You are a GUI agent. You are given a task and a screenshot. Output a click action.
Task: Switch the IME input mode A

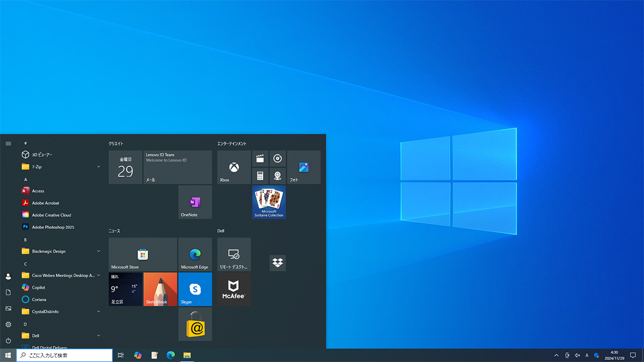click(x=587, y=355)
